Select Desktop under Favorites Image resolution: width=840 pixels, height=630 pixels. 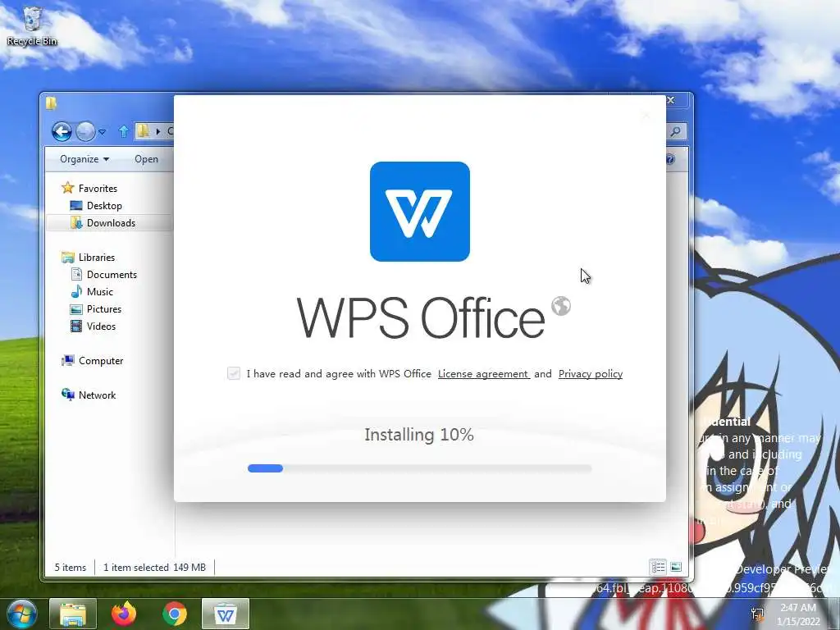pyautogui.click(x=104, y=206)
